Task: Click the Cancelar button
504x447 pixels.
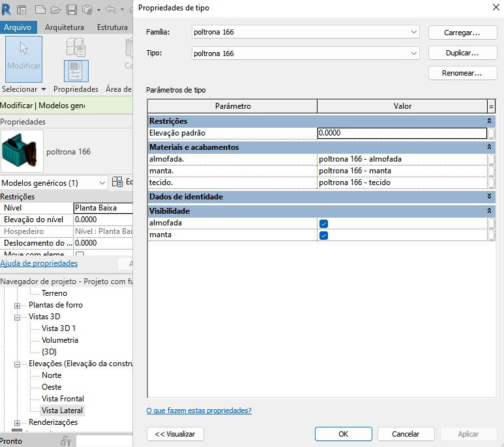Action: [x=406, y=434]
